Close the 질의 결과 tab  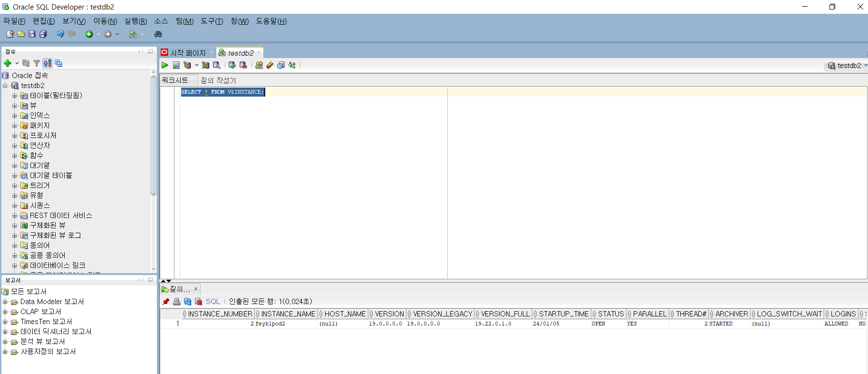pos(195,289)
